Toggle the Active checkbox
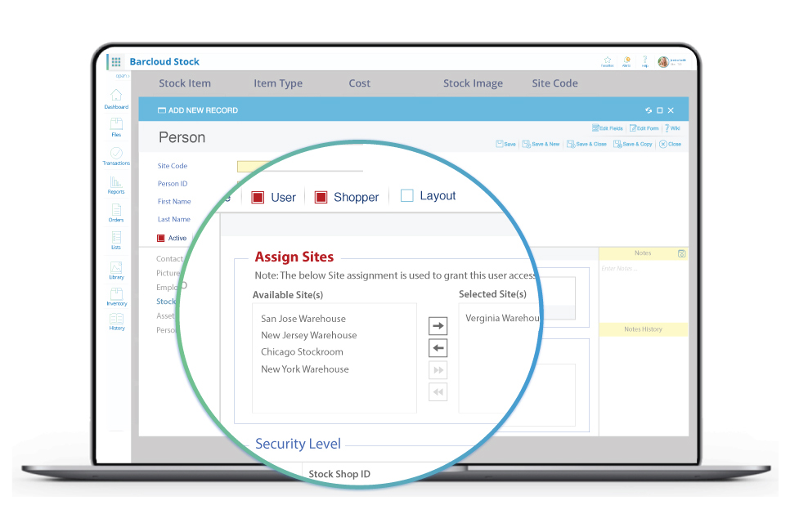 (x=161, y=239)
